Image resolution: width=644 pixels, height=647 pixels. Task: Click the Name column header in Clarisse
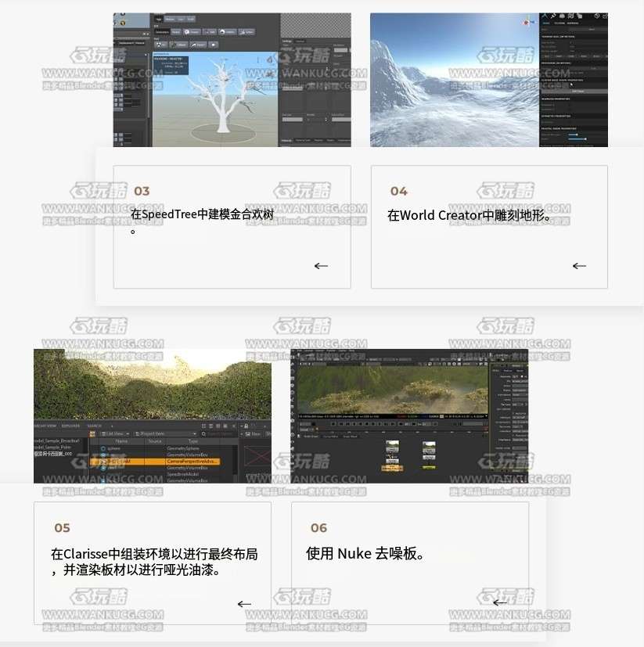(x=121, y=441)
